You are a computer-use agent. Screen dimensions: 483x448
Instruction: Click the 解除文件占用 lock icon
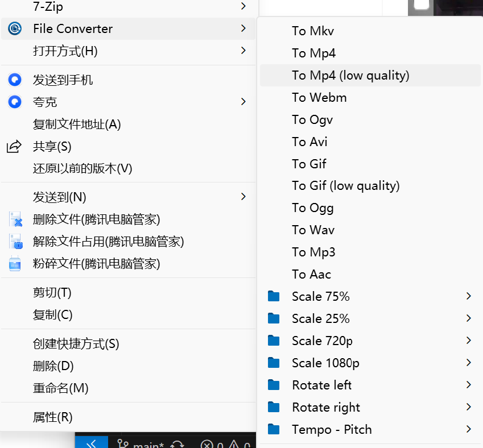[x=15, y=242]
